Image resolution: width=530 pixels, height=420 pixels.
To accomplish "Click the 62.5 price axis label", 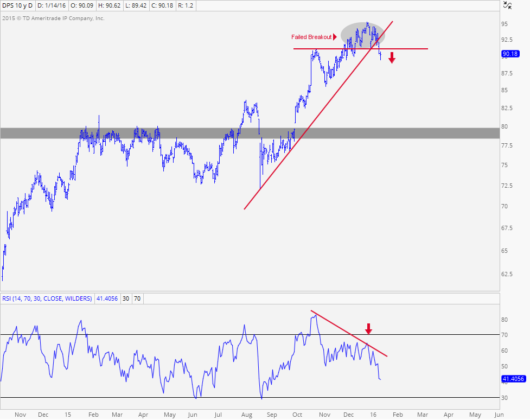I will click(x=507, y=274).
